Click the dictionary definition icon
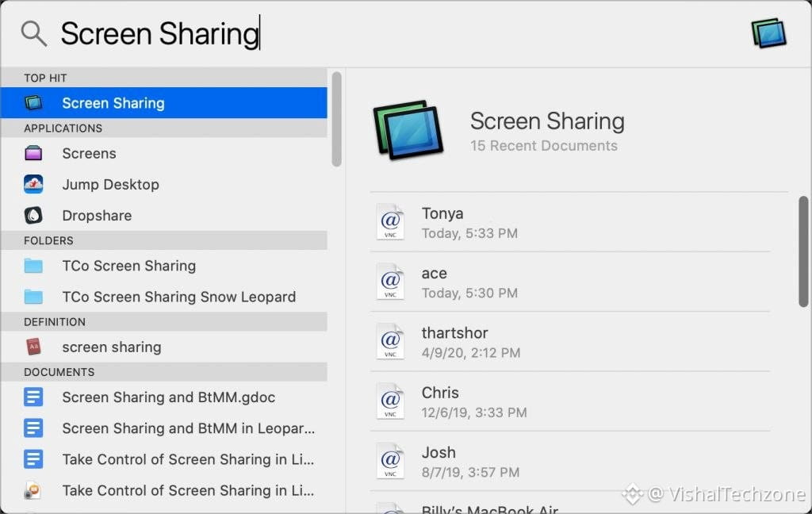This screenshot has height=514, width=812. point(33,347)
